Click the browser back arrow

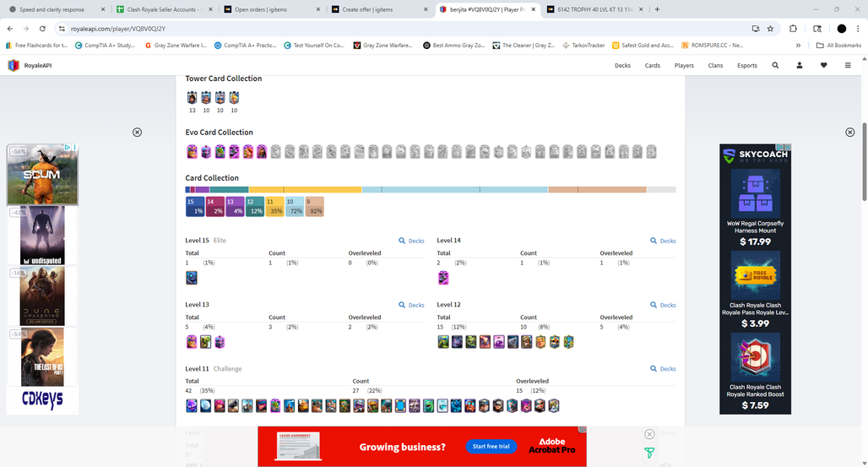10,28
